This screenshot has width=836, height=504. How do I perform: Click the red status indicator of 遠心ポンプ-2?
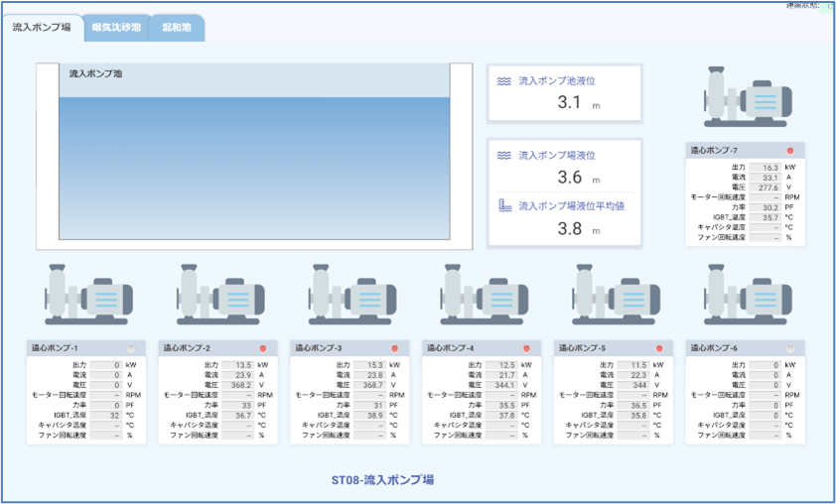click(263, 348)
